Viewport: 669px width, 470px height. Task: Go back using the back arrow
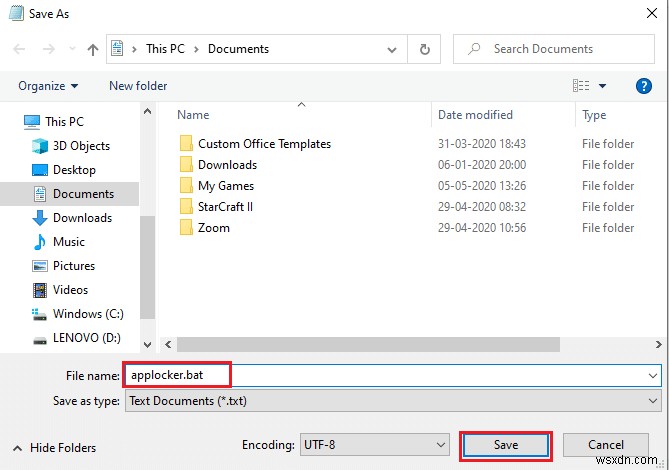[19, 49]
